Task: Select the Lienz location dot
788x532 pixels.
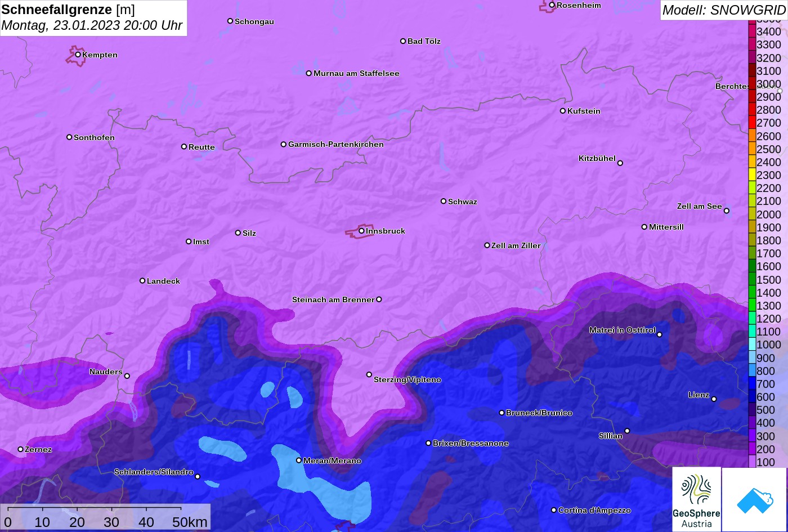Action: (714, 399)
